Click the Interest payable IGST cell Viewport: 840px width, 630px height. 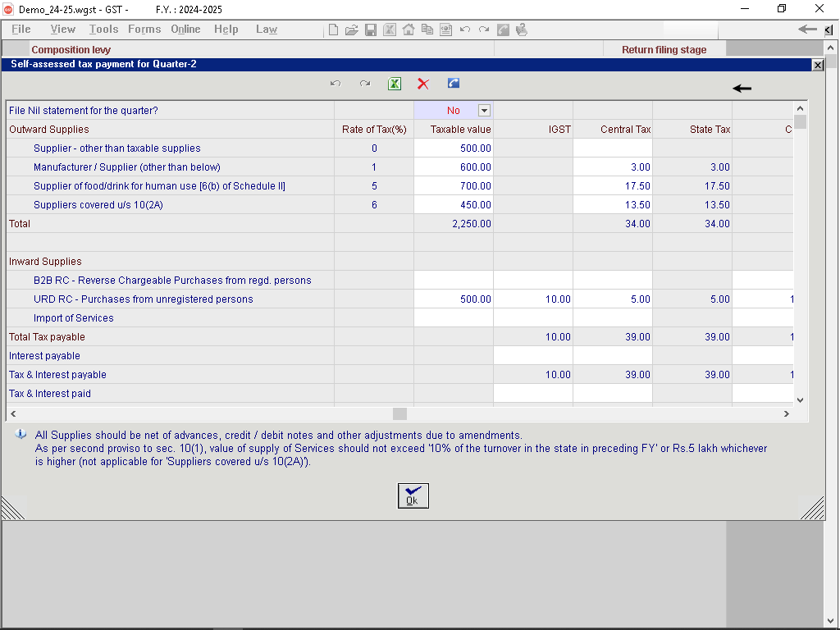tap(533, 356)
